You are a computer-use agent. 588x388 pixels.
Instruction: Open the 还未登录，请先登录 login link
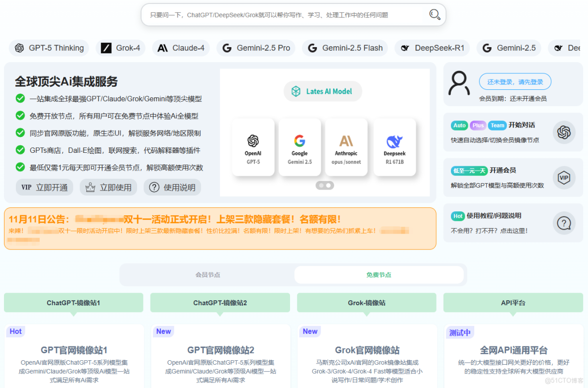515,81
